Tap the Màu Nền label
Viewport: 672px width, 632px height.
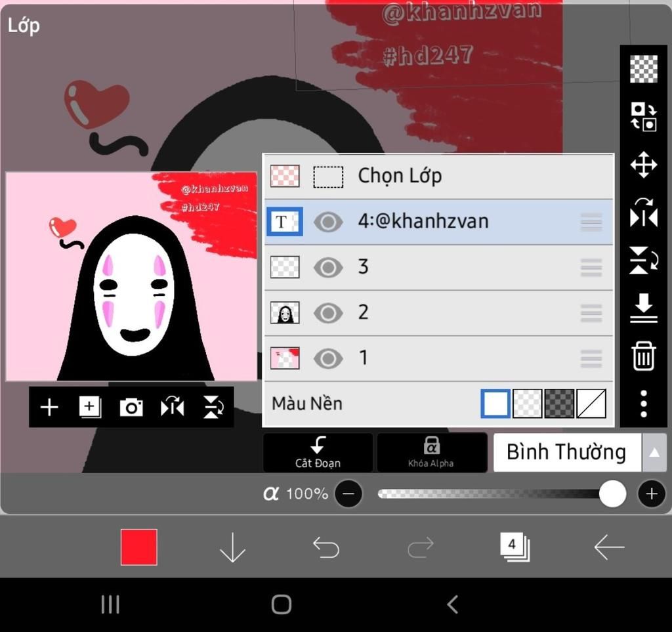tap(307, 404)
